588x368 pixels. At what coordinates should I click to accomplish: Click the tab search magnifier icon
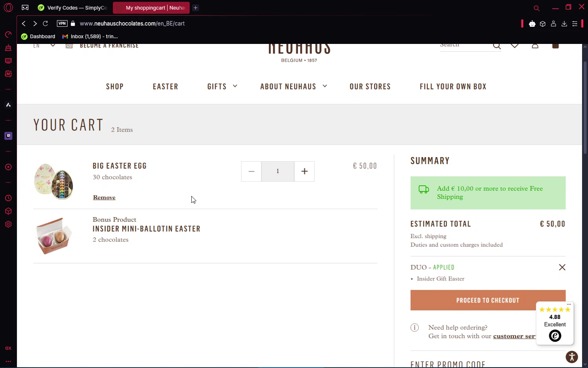click(537, 8)
